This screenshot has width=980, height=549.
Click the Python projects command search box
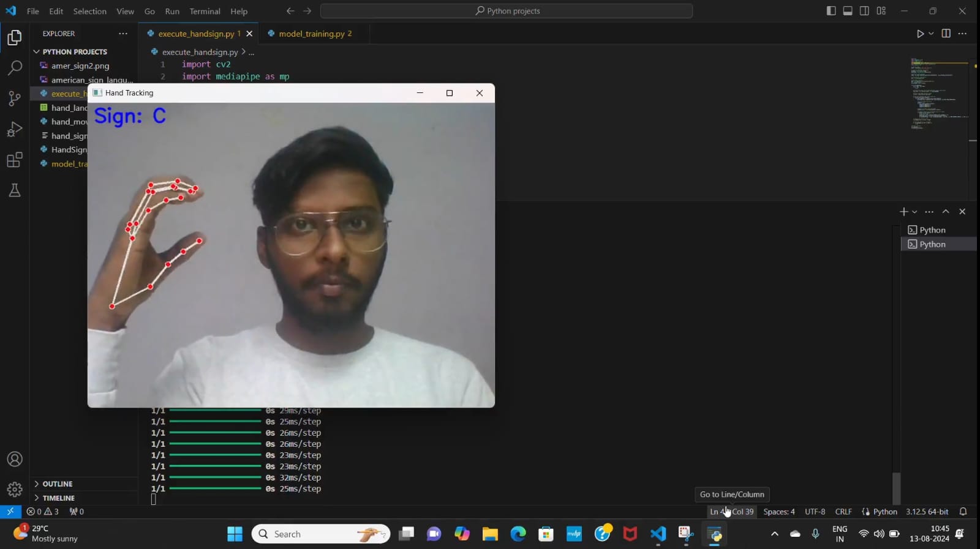[x=507, y=11]
